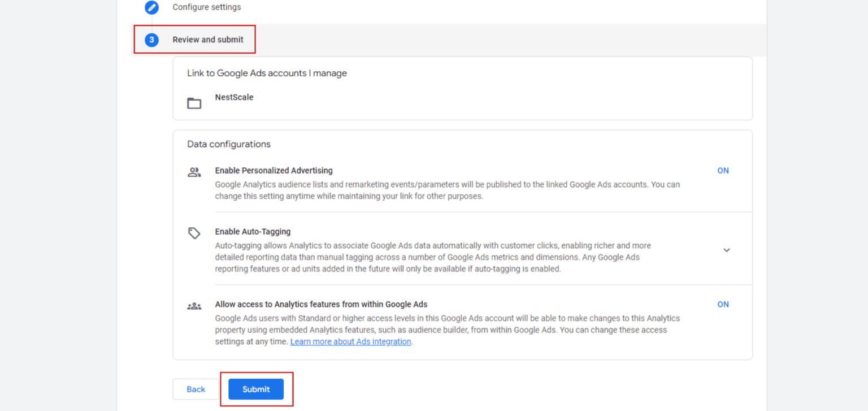Click the group icon for Analytics features access

tap(194, 306)
